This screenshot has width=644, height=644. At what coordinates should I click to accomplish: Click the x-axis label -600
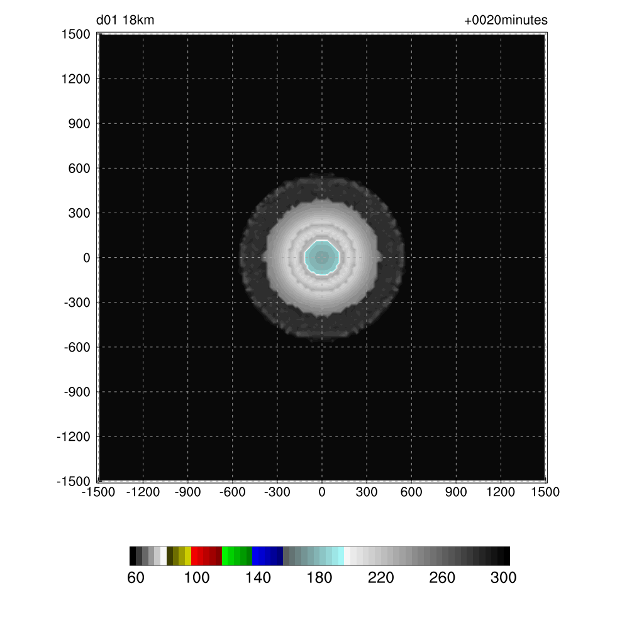tap(233, 492)
